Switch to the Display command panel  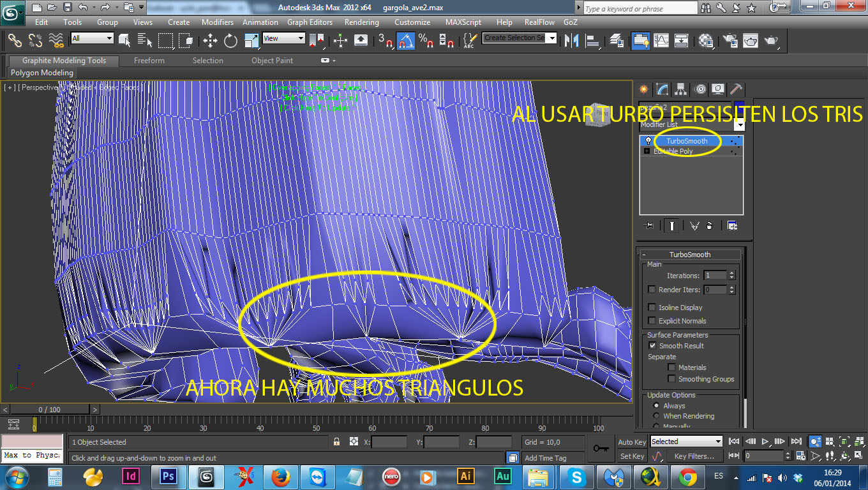(718, 89)
